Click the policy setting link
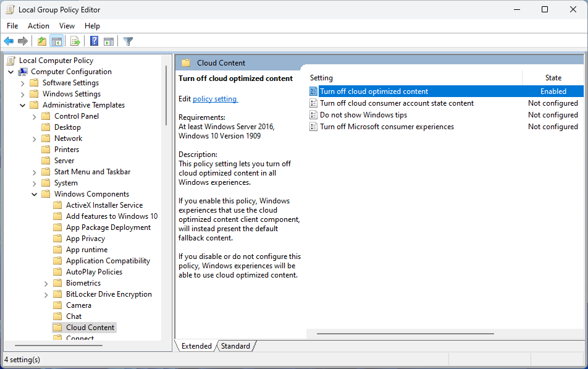The width and height of the screenshot is (588, 369). (214, 98)
